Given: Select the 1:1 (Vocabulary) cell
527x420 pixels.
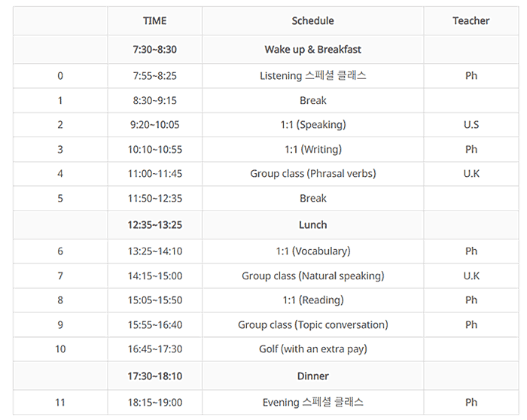Looking at the screenshot, I should 312,251.
